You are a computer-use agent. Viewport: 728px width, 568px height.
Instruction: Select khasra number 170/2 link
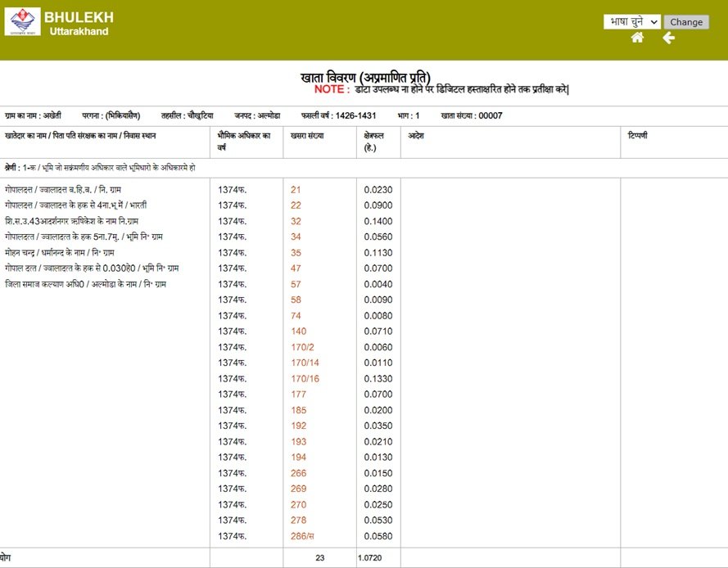click(301, 347)
